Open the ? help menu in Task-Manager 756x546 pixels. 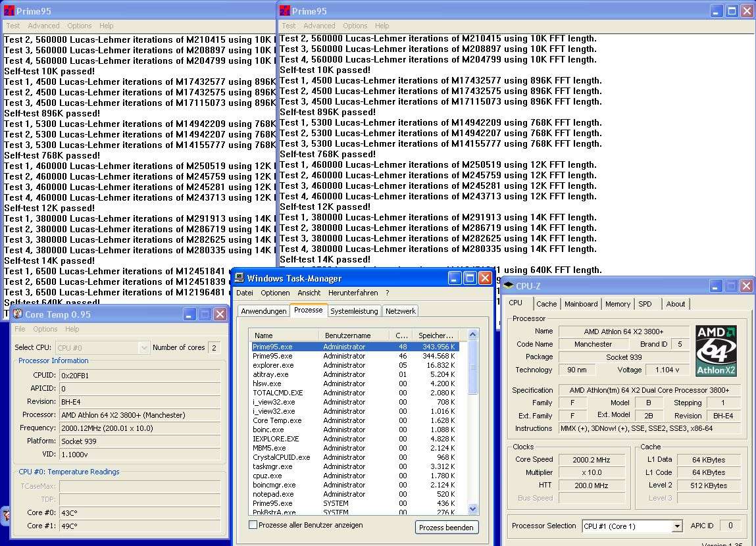point(387,293)
